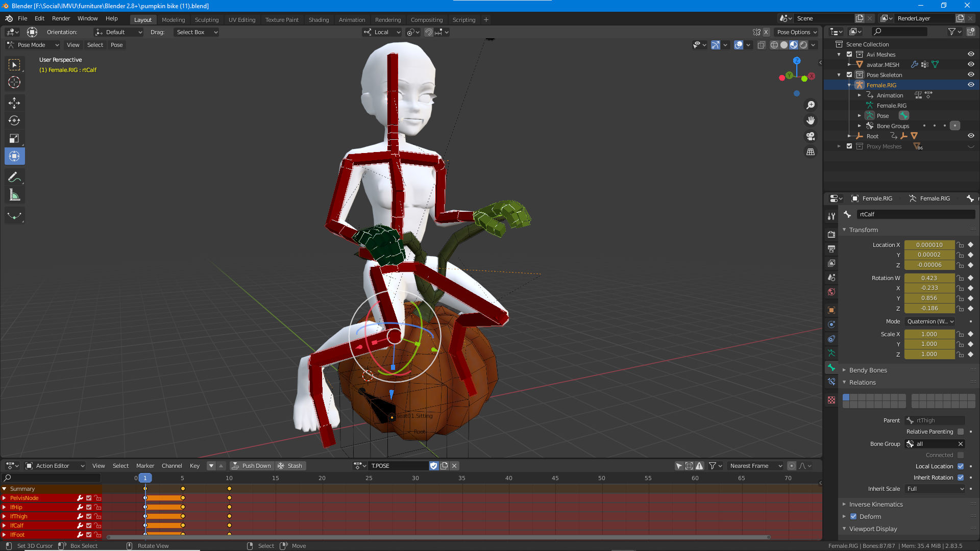Select the Annotate tool
980x551 pixels.
(15, 177)
